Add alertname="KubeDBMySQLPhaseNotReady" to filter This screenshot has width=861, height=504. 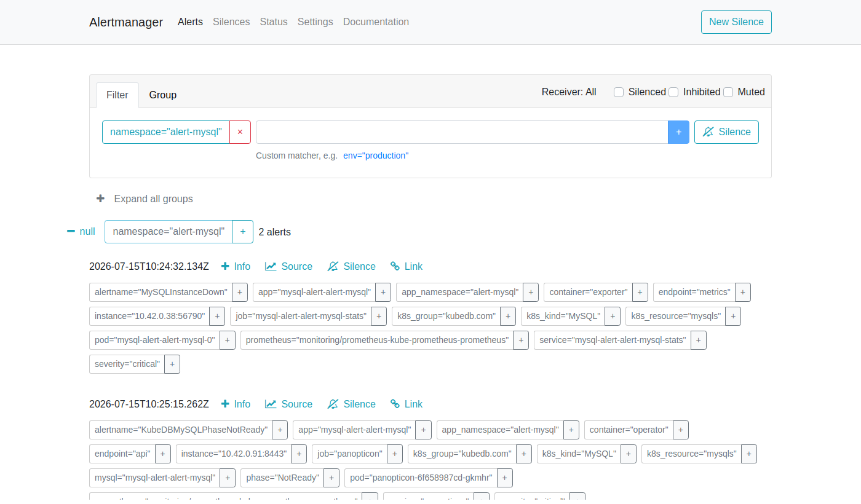click(280, 430)
